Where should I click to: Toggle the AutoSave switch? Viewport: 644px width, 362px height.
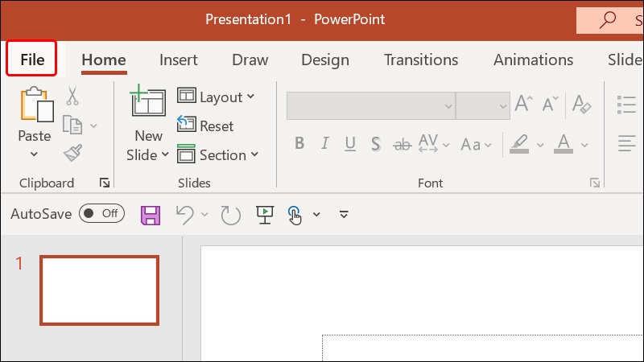coord(102,213)
